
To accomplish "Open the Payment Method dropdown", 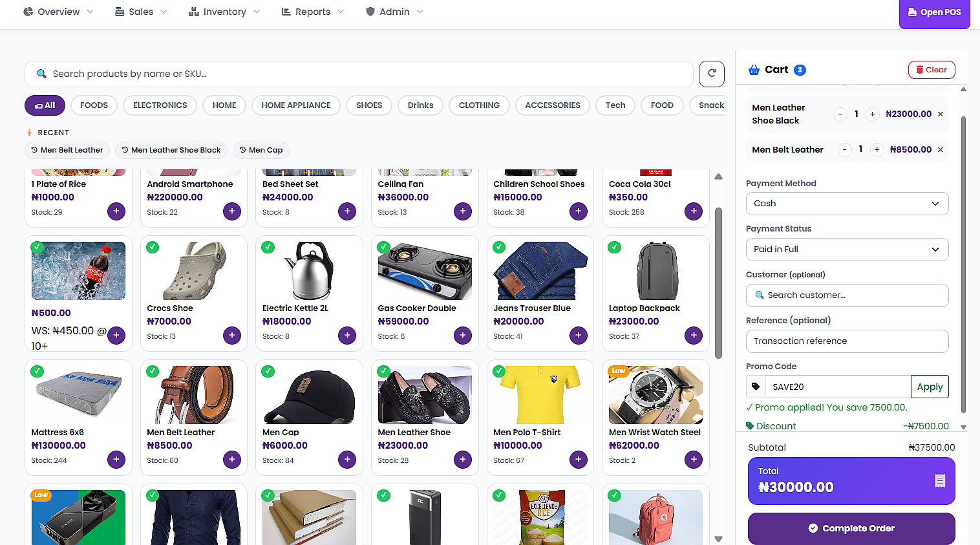I will coord(847,204).
